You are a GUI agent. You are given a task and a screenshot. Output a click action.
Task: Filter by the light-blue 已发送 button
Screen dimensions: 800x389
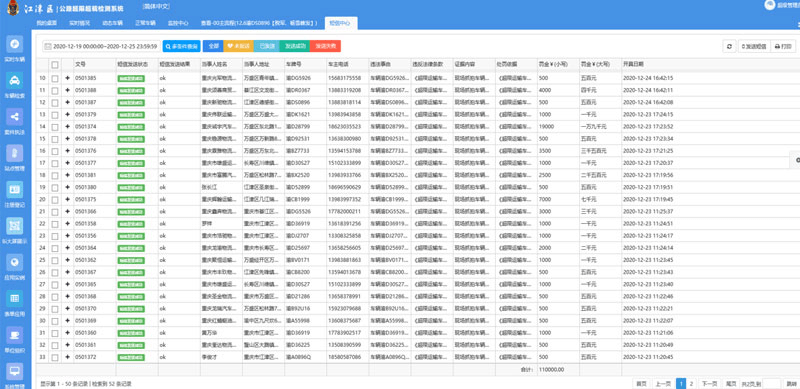266,46
